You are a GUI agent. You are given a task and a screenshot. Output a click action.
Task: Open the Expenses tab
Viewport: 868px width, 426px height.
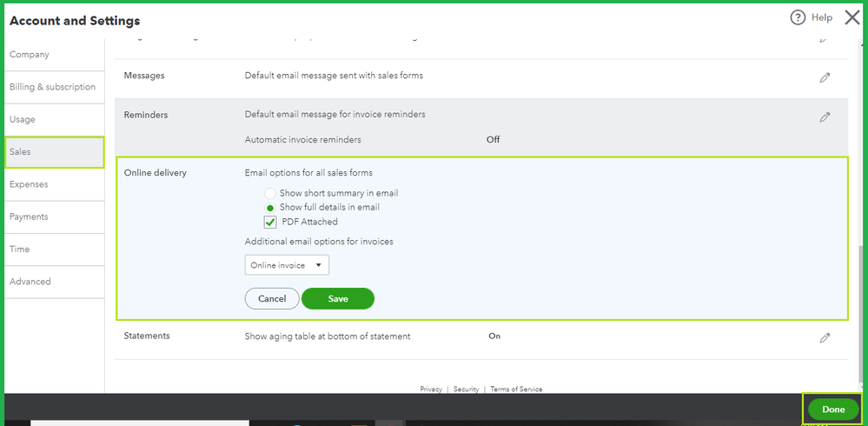pyautogui.click(x=54, y=184)
